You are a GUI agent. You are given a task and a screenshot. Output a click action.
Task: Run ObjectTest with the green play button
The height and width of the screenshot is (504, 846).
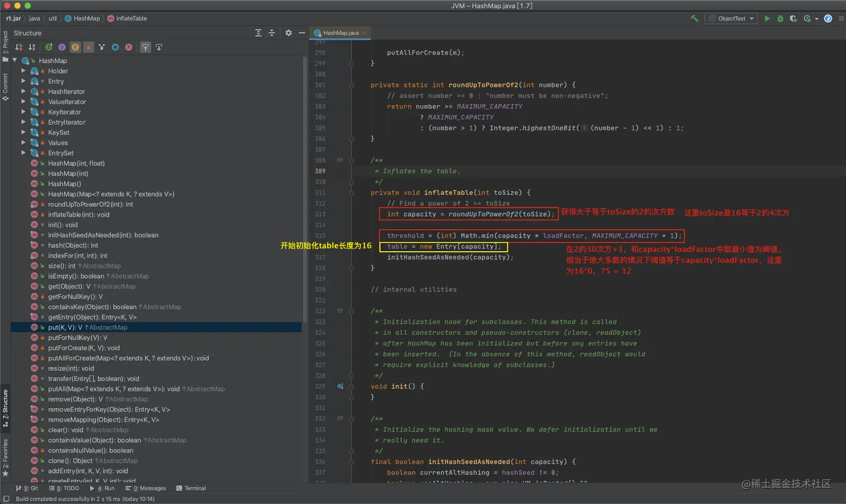(x=767, y=18)
